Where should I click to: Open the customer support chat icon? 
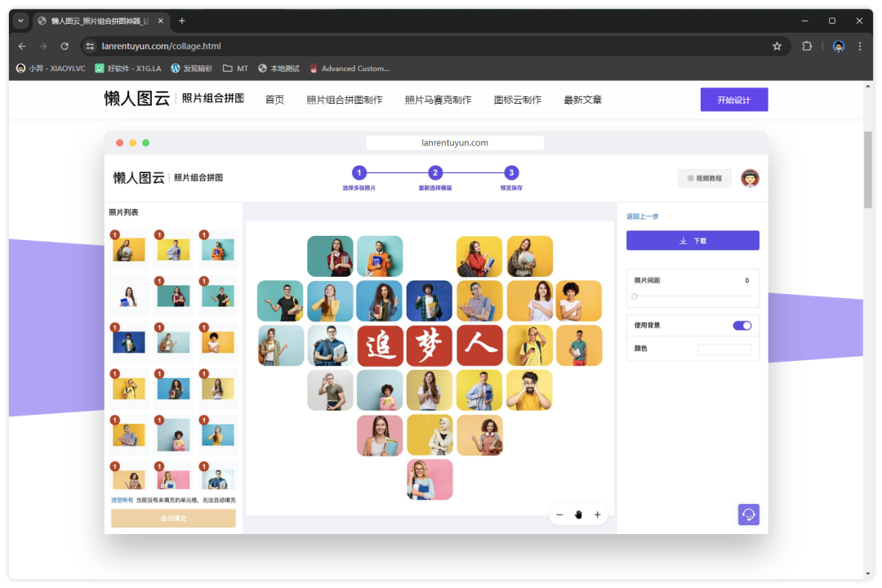pyautogui.click(x=749, y=514)
